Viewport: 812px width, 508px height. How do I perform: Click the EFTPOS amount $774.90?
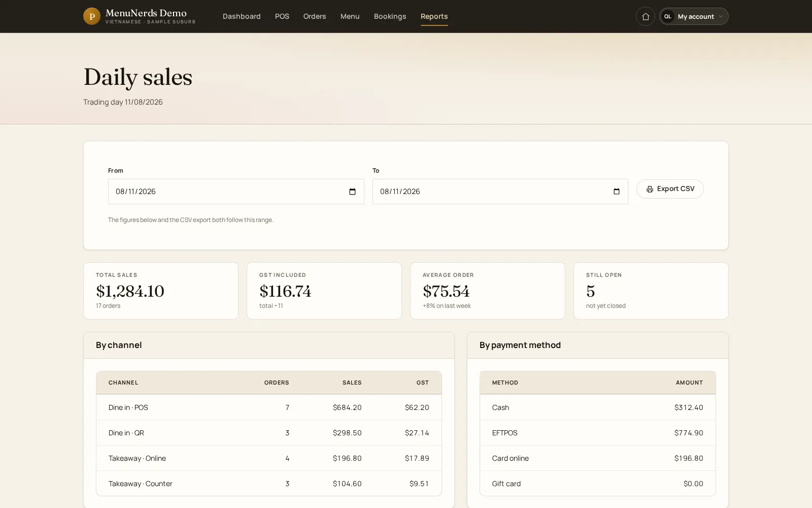point(689,433)
